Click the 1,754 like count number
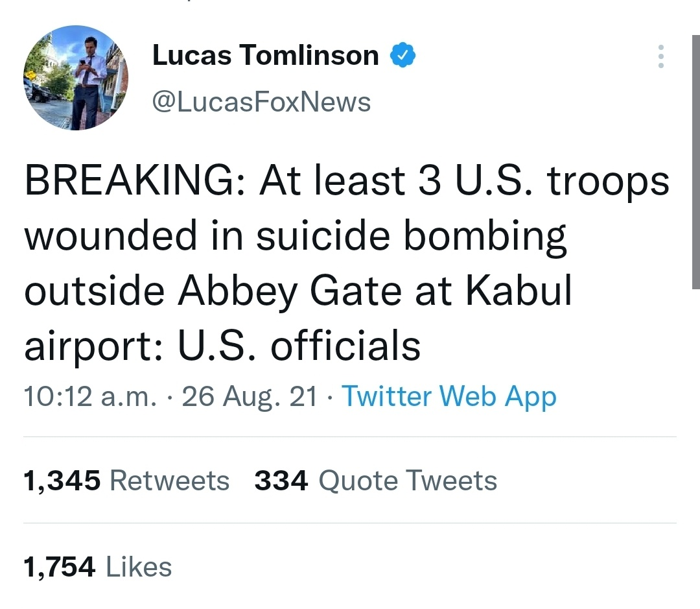700x609 pixels. [60, 567]
